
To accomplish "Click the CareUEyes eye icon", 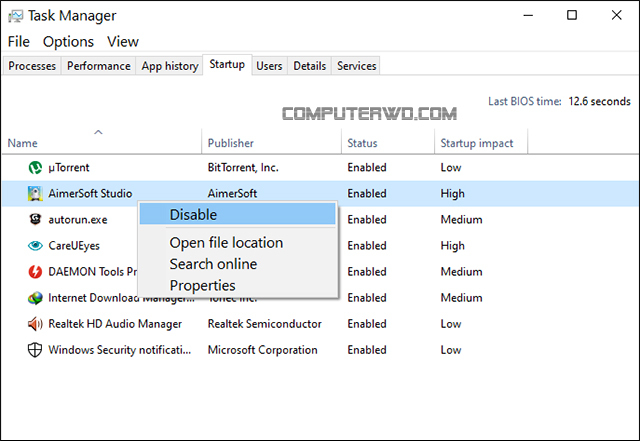I will point(35,245).
